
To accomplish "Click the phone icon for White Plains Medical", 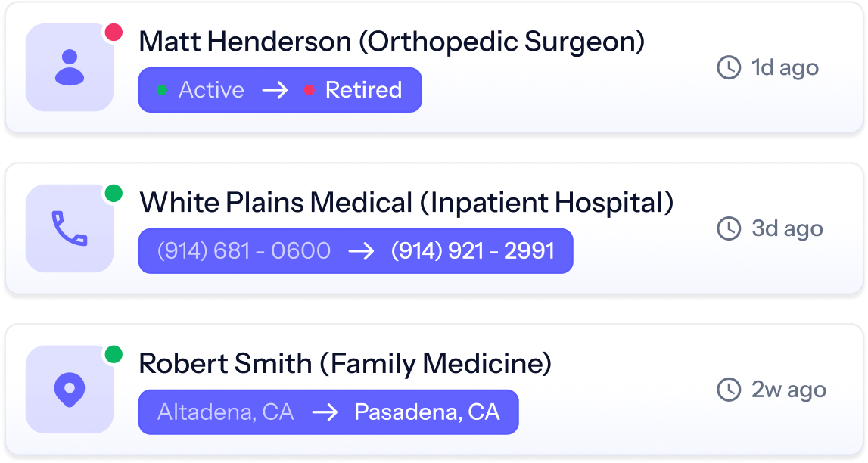I will [x=70, y=228].
